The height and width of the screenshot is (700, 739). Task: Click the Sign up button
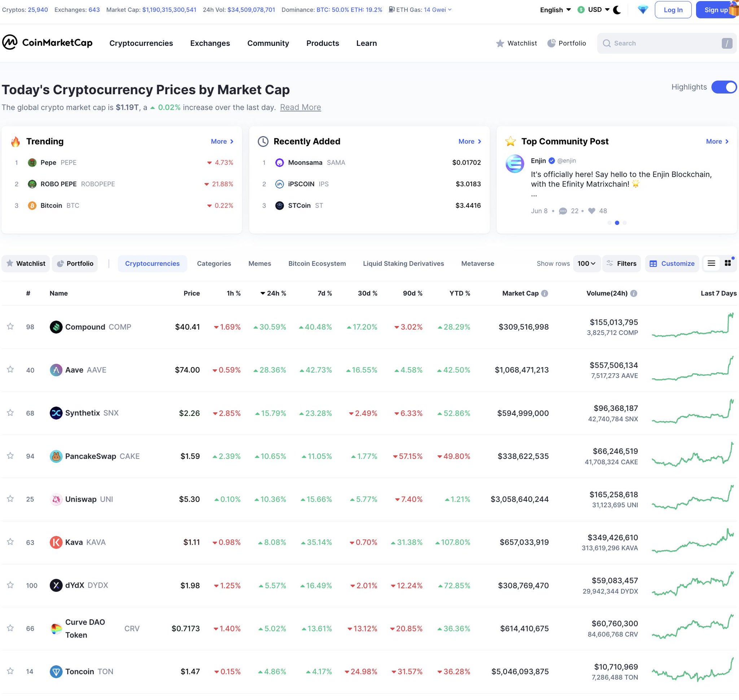point(716,10)
